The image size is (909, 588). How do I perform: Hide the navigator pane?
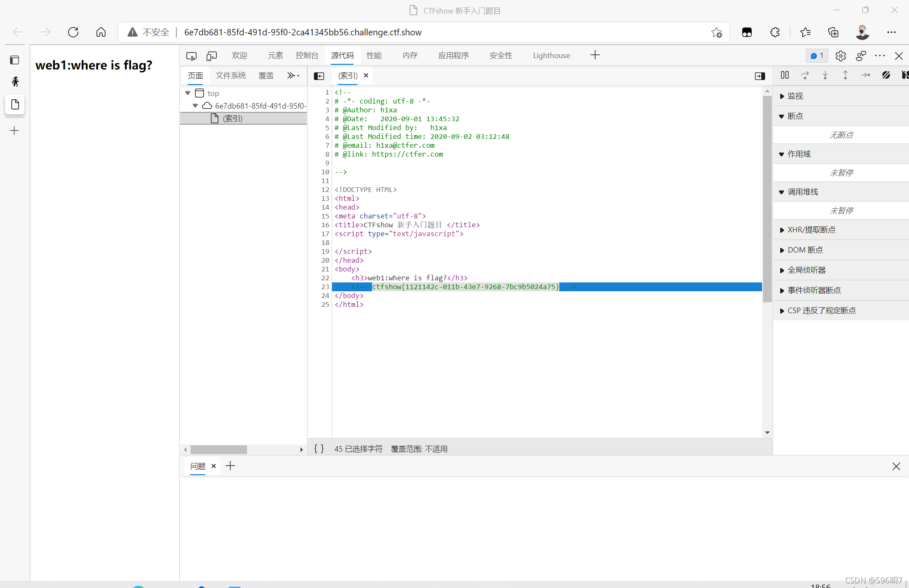319,76
